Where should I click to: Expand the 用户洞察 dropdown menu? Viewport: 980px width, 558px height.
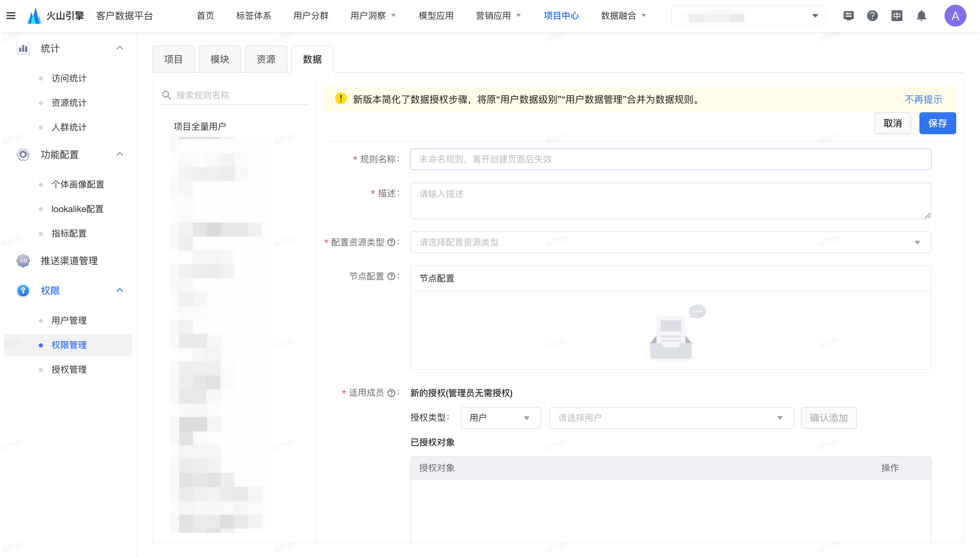point(373,16)
